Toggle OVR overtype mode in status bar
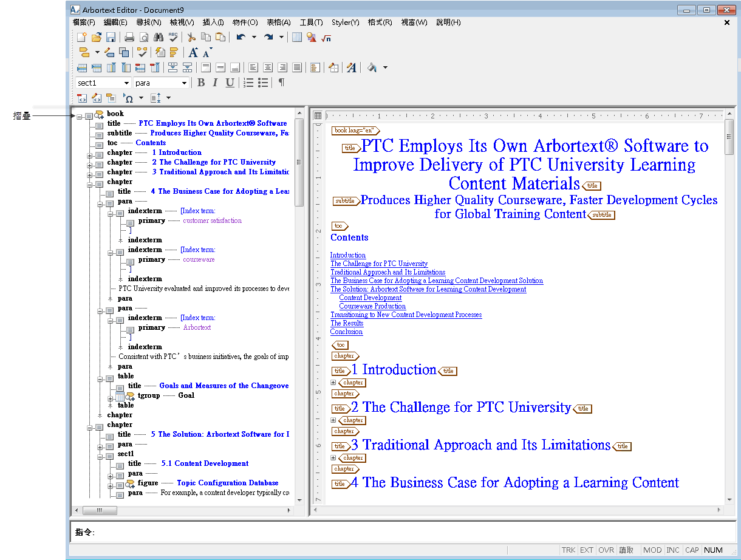Image resolution: width=741 pixels, height=560 pixels. coord(606,550)
